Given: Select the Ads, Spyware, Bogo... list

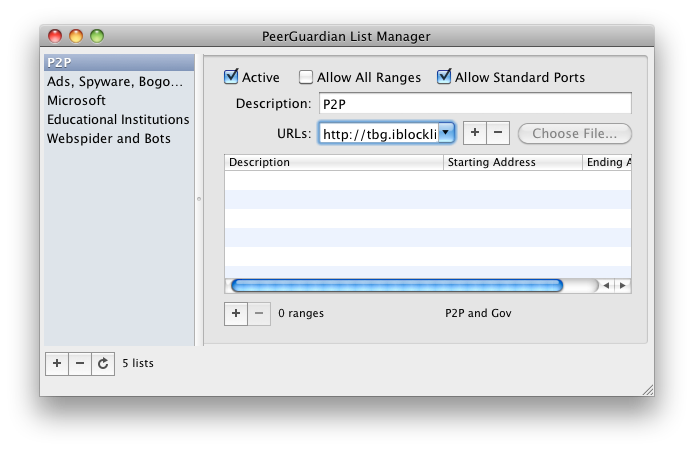Looking at the screenshot, I should 119,81.
